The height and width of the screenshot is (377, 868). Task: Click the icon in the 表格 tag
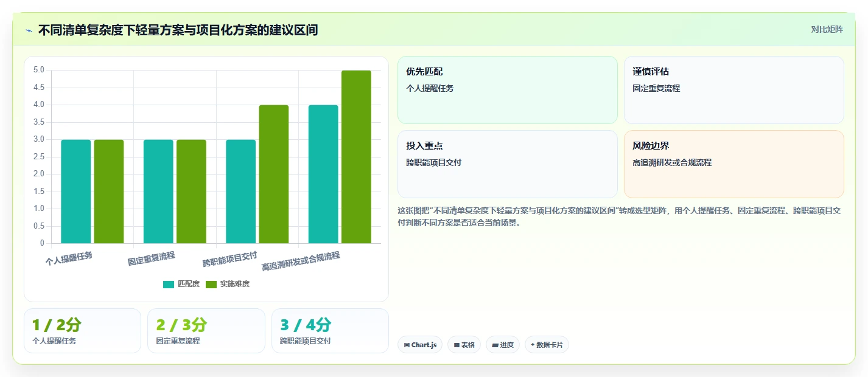(x=457, y=345)
